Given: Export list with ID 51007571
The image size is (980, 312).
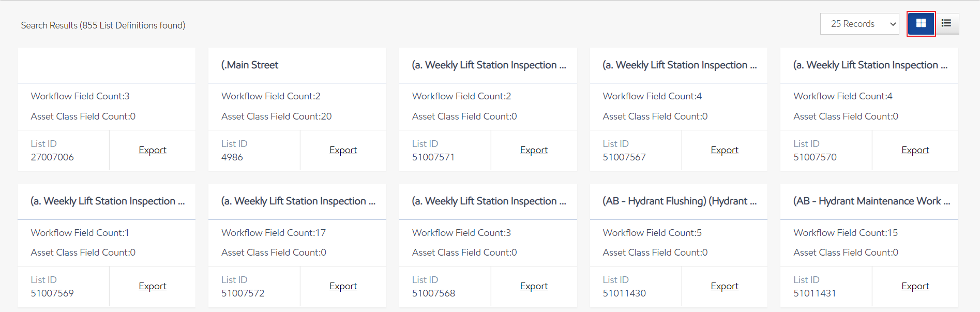Looking at the screenshot, I should tap(534, 150).
